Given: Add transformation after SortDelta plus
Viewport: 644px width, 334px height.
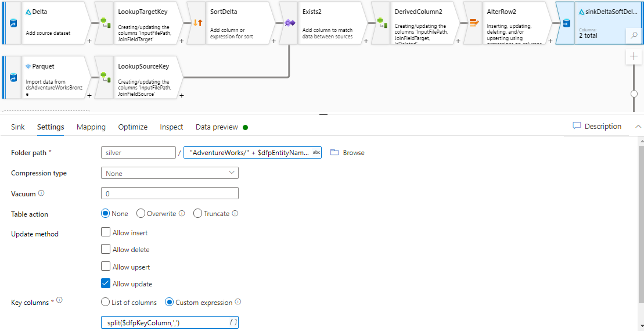Looking at the screenshot, I should tap(274, 41).
